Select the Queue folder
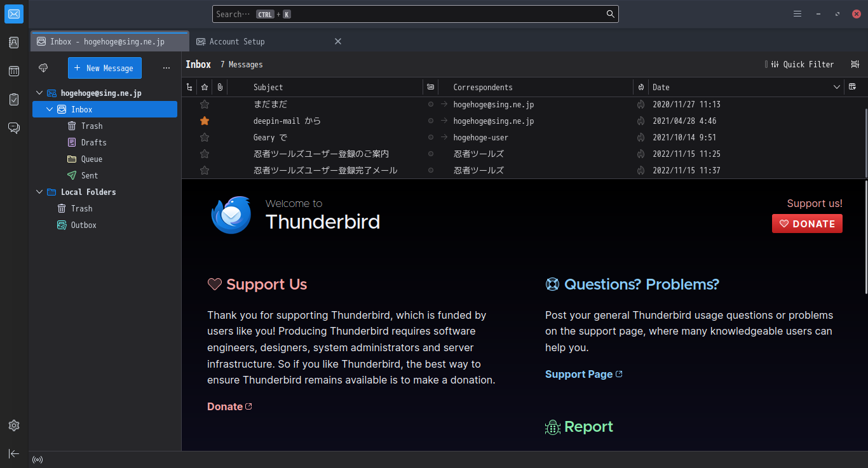The width and height of the screenshot is (868, 468). pyautogui.click(x=105, y=159)
